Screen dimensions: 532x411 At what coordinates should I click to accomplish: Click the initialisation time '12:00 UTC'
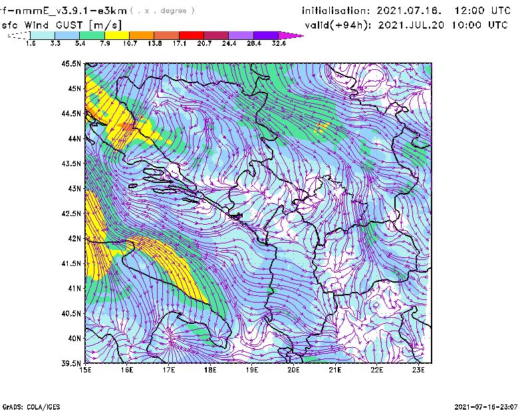point(483,11)
